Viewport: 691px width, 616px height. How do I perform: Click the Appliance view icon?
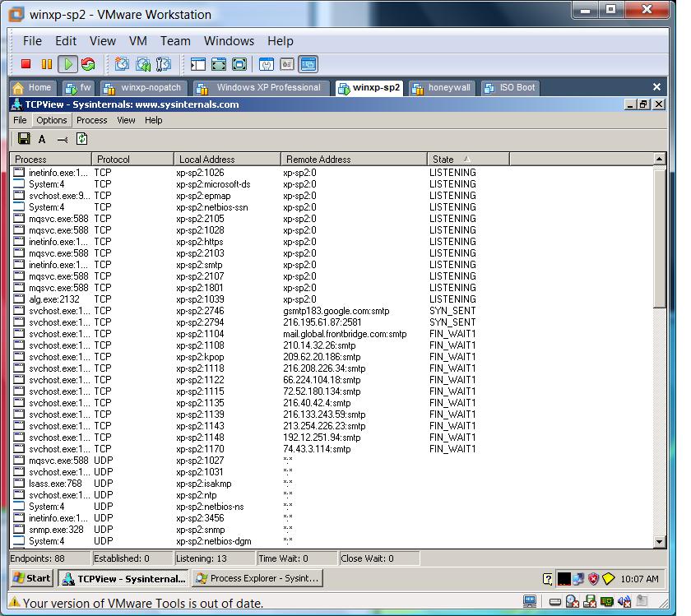(287, 64)
